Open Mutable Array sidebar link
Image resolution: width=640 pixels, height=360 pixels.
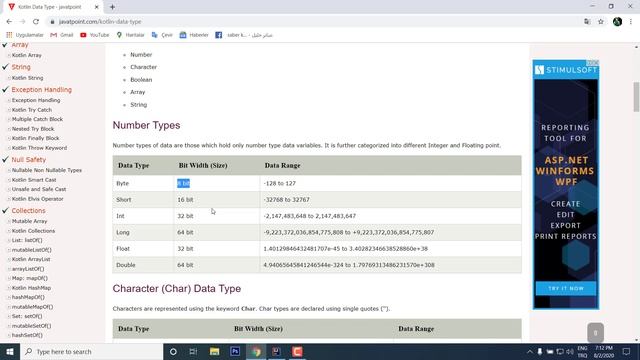pyautogui.click(x=29, y=221)
